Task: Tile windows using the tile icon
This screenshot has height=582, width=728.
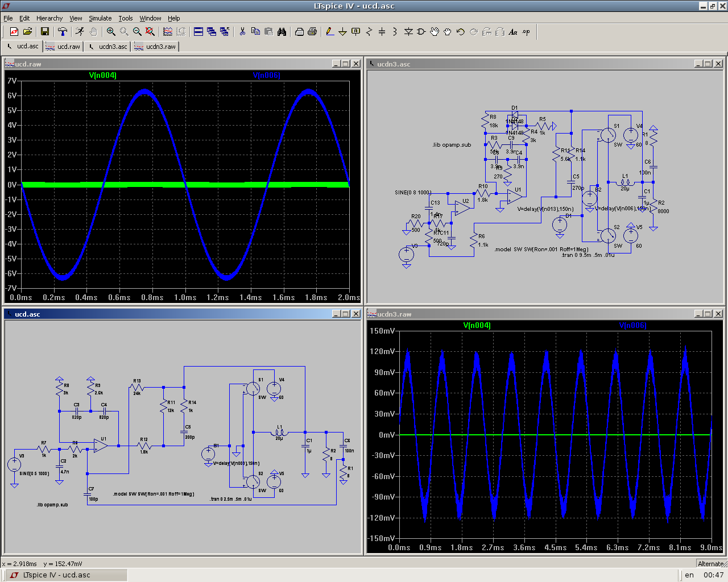Action: tap(198, 32)
